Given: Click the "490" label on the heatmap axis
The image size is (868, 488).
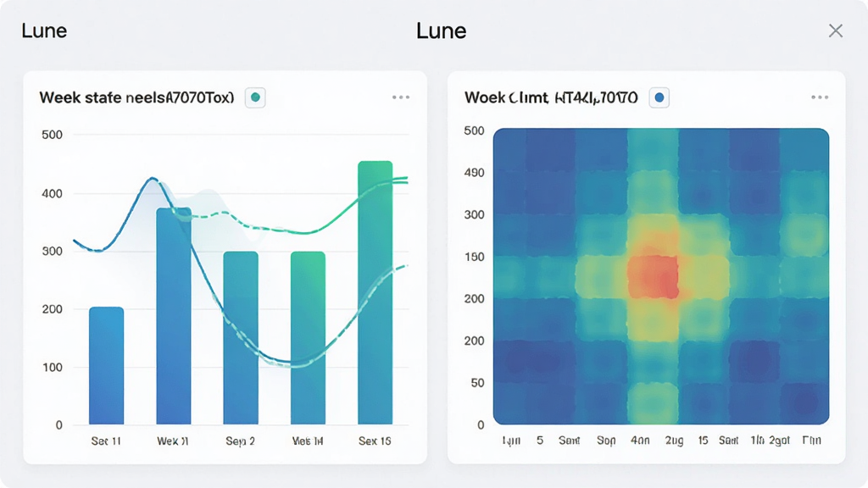Looking at the screenshot, I should point(474,173).
